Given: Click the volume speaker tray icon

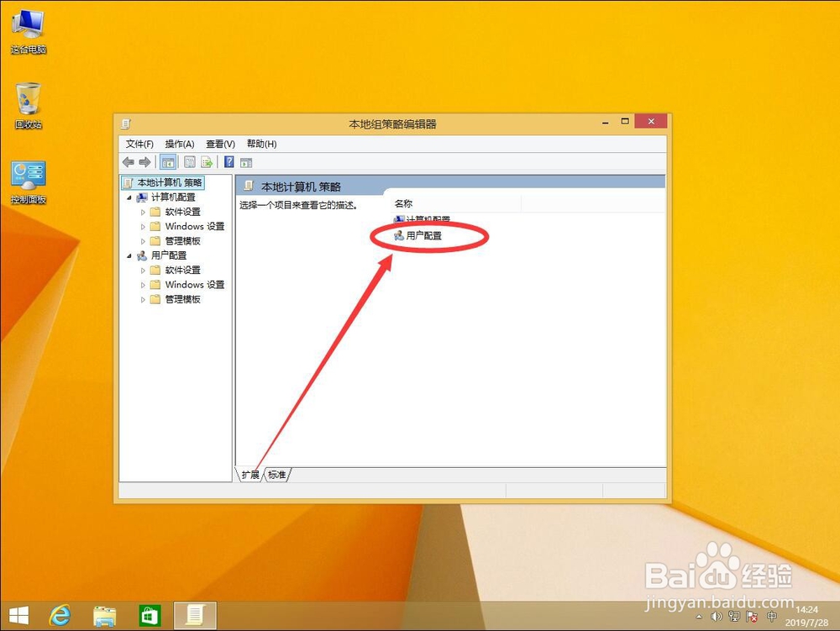Looking at the screenshot, I should 717,617.
